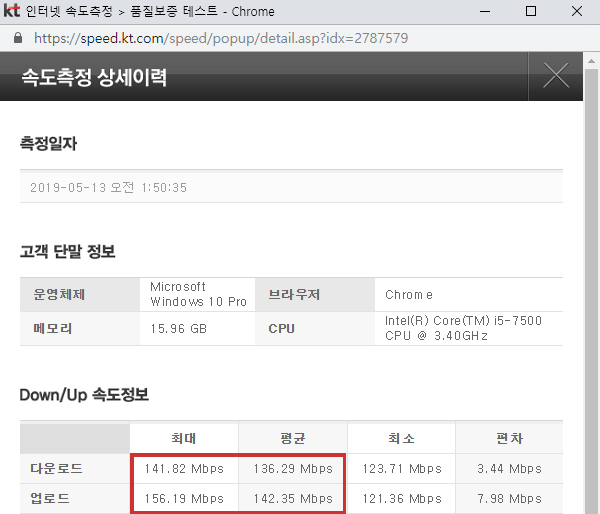The image size is (600, 514).
Task: Click the scrollbar up arrow
Action: point(591,61)
